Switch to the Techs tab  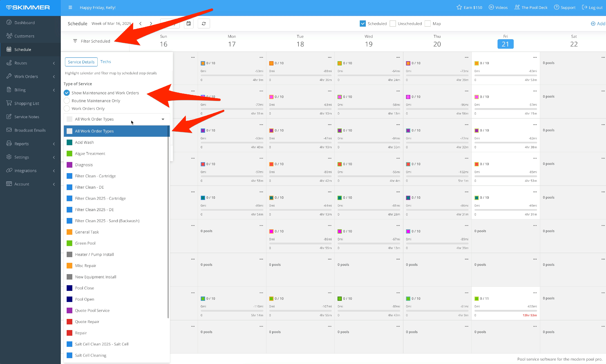click(x=105, y=62)
